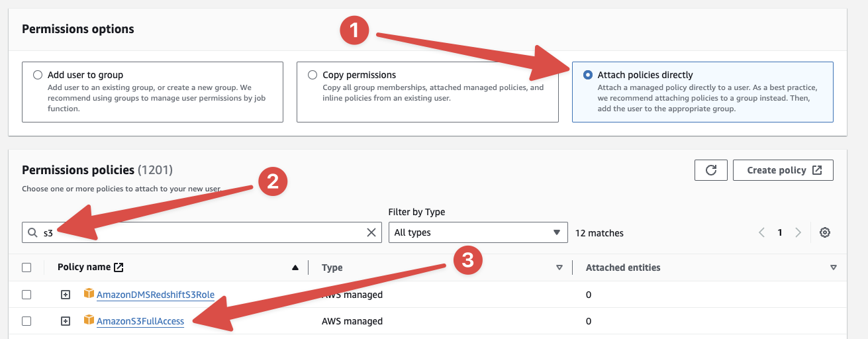Click the Permissions options heading
Viewport: 868px width, 339px height.
coord(78,29)
